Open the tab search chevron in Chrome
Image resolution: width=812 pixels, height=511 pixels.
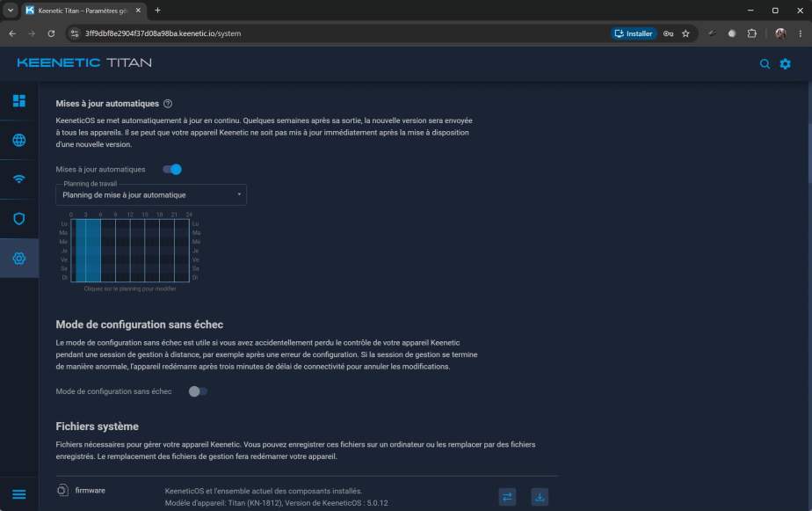coord(11,11)
